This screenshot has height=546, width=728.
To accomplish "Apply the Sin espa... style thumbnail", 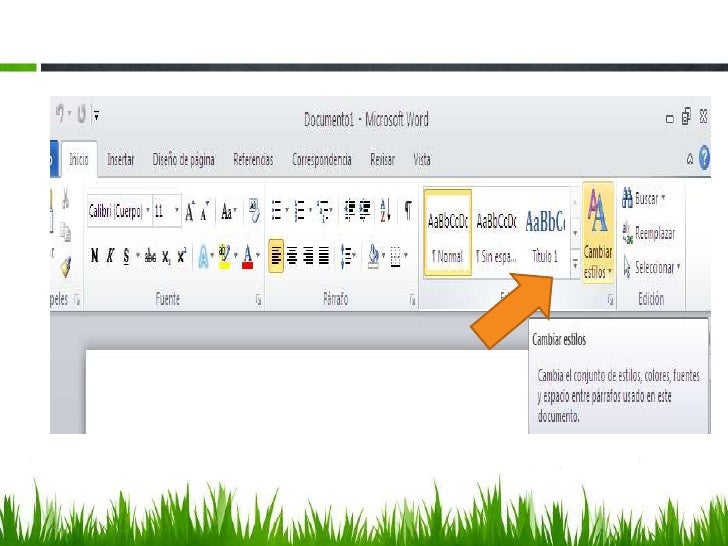I will click(x=496, y=233).
